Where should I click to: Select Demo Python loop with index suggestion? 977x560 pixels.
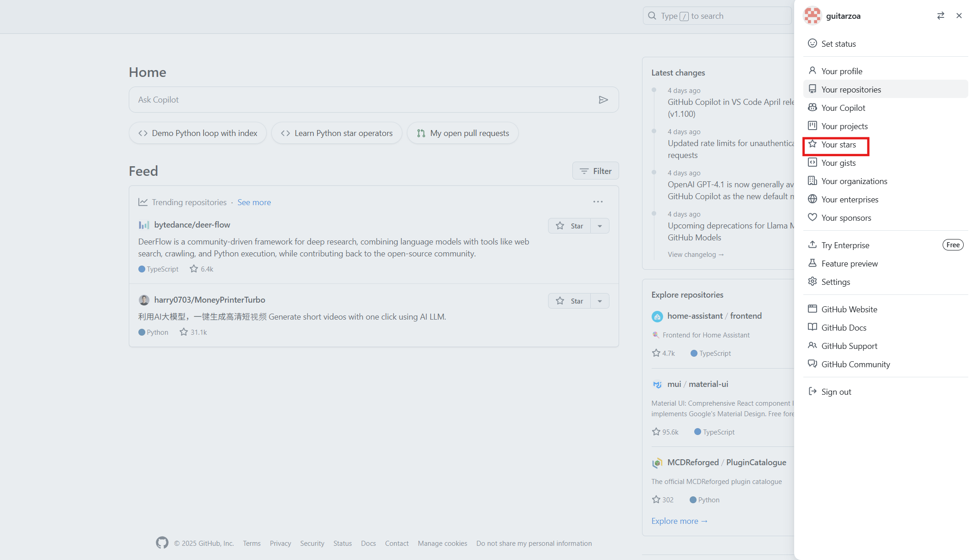point(198,133)
